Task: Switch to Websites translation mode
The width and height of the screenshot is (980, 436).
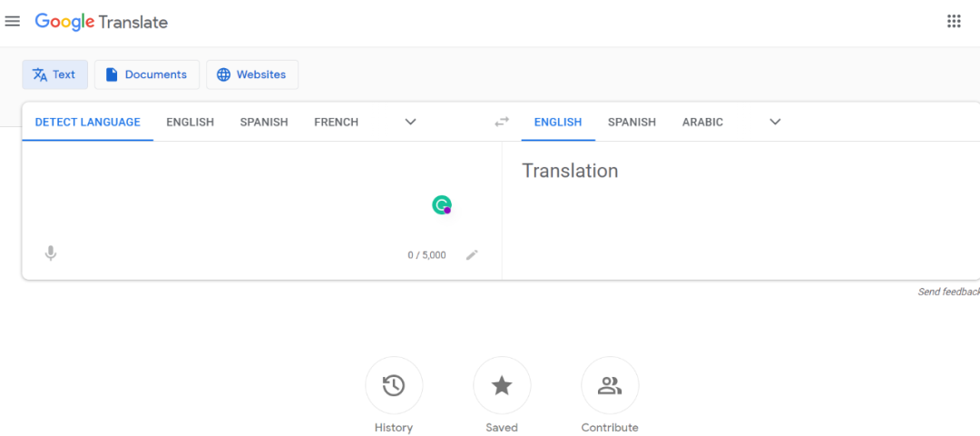Action: coord(252,74)
